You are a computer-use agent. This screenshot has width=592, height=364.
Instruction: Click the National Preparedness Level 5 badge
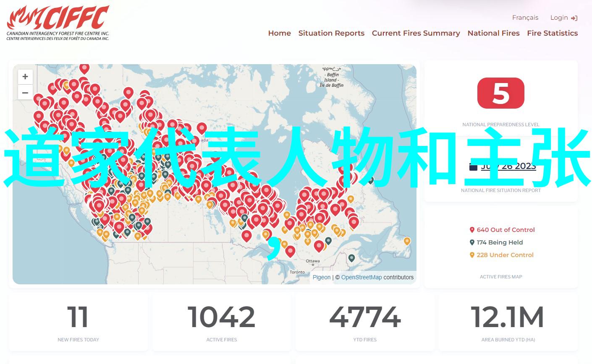500,93
